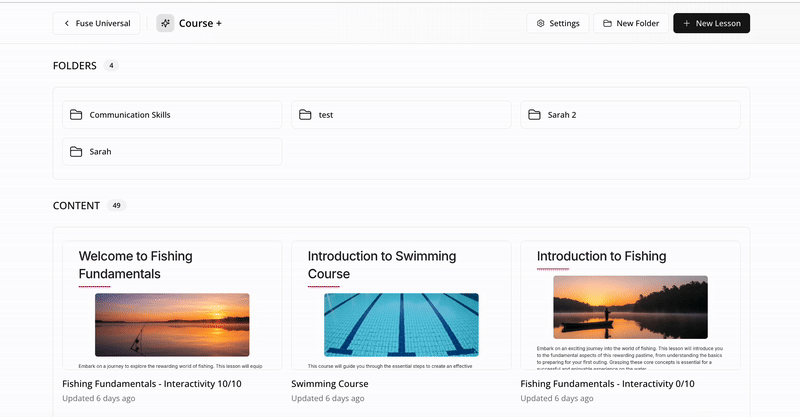Click the gear icon in Settings
The height and width of the screenshot is (417, 800).
pyautogui.click(x=541, y=23)
